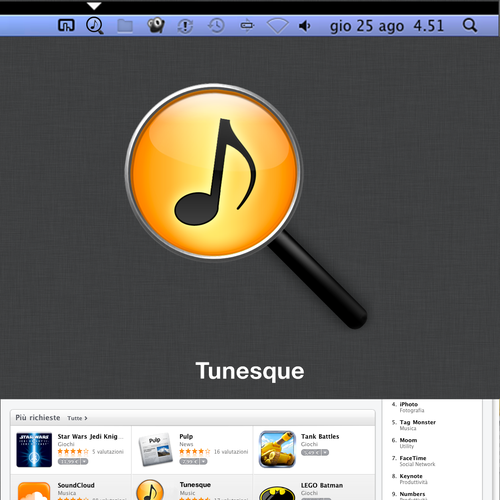Open Tag Monster in the top chart list
The width and height of the screenshot is (500, 500).
point(418,422)
